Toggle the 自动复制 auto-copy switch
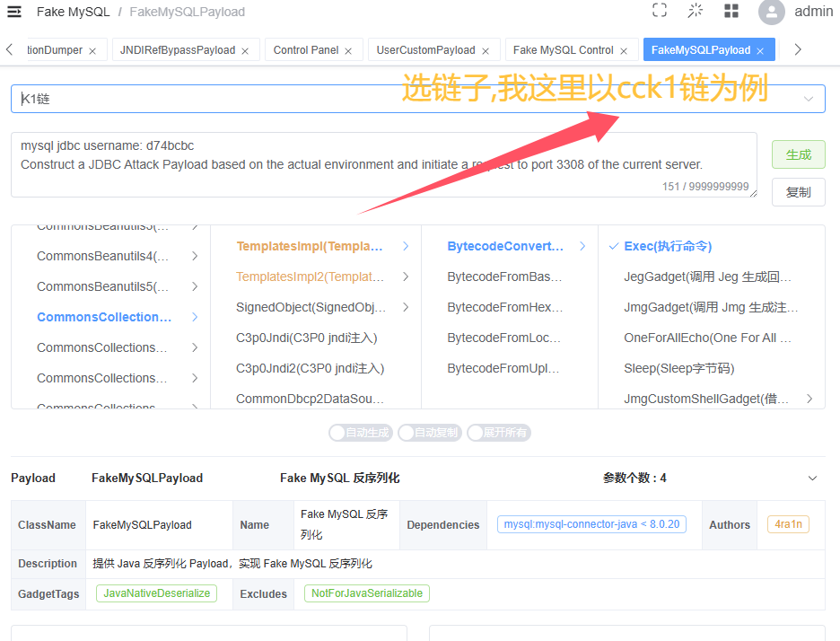This screenshot has width=840, height=641. click(x=429, y=433)
